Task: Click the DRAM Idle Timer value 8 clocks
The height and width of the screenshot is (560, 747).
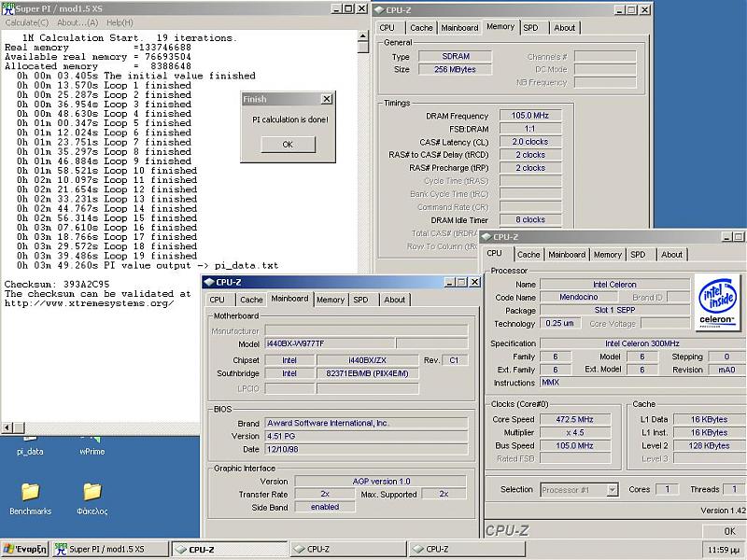Action: (530, 220)
